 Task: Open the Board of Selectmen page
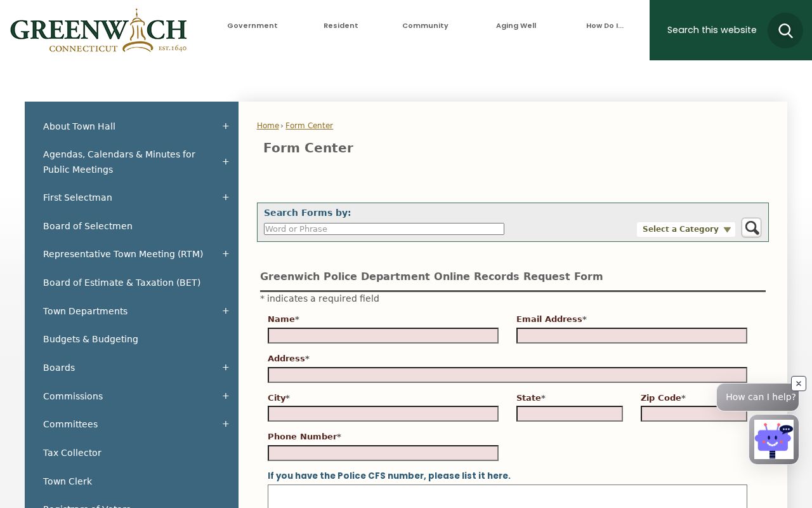[88, 226]
